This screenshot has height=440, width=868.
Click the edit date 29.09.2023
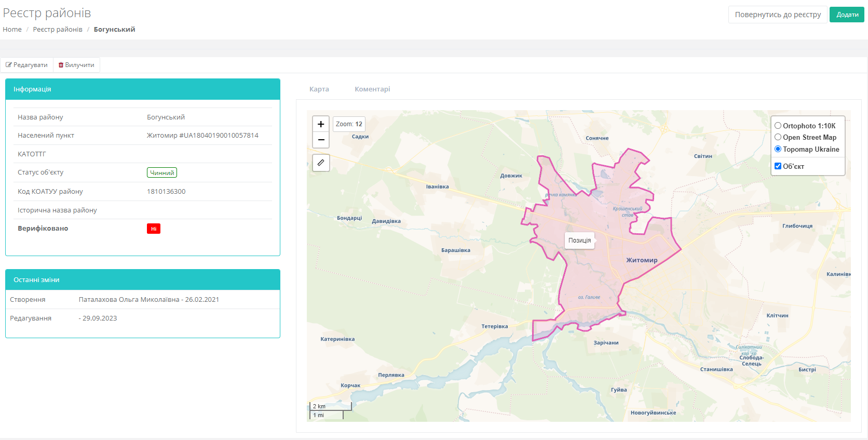(x=100, y=318)
